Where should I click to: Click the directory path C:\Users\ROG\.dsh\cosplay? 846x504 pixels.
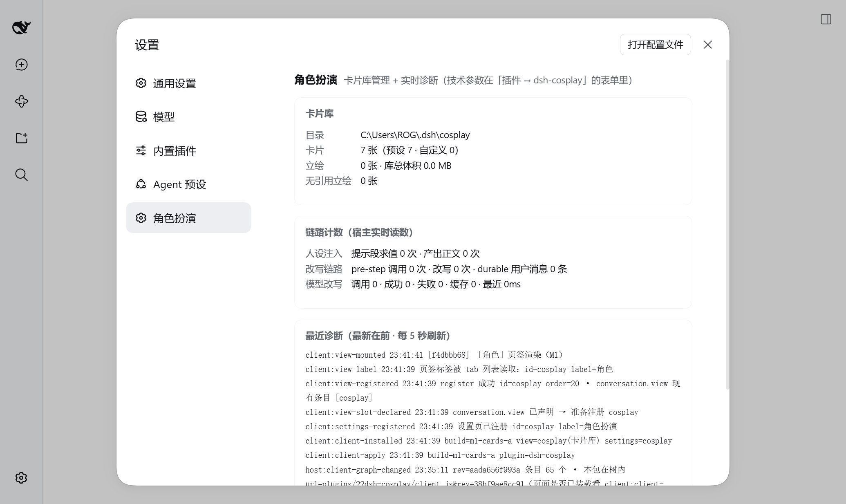415,135
